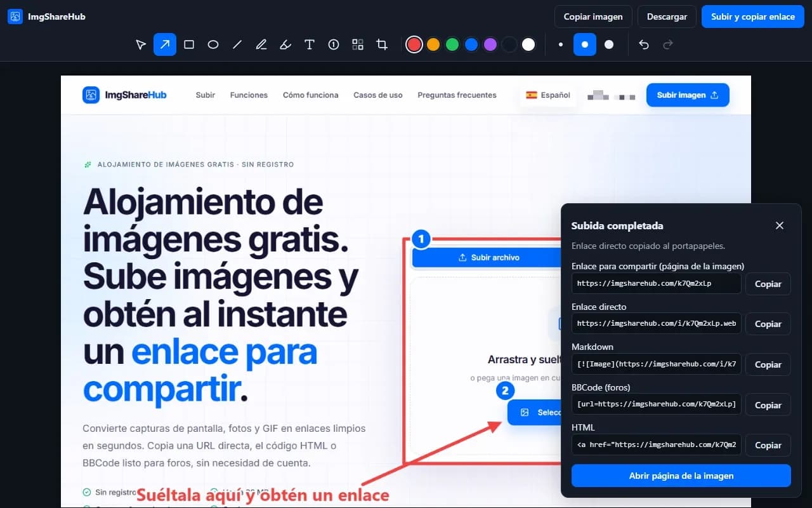Pick the red color swatch
This screenshot has width=812, height=508.
(x=414, y=44)
